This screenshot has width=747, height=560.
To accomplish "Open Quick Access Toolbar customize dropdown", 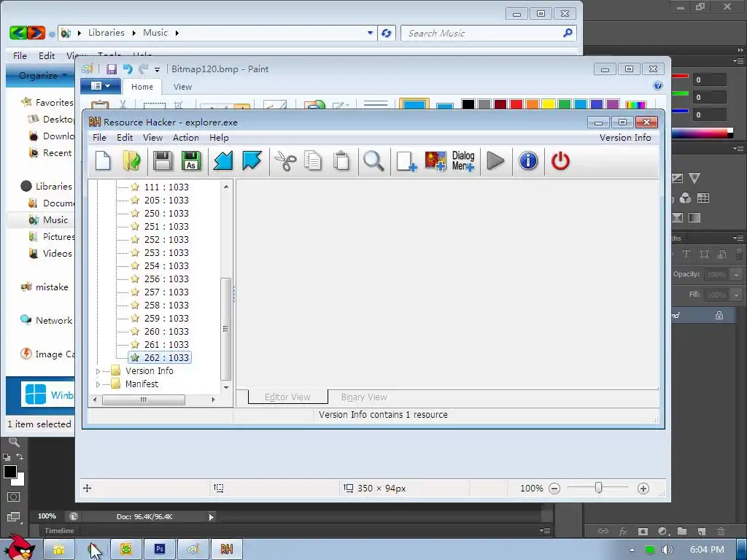I will pyautogui.click(x=157, y=70).
